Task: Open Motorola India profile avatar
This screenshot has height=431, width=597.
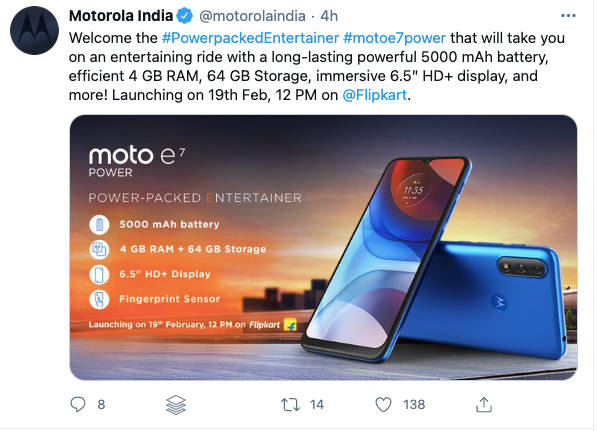Action: coord(34,30)
